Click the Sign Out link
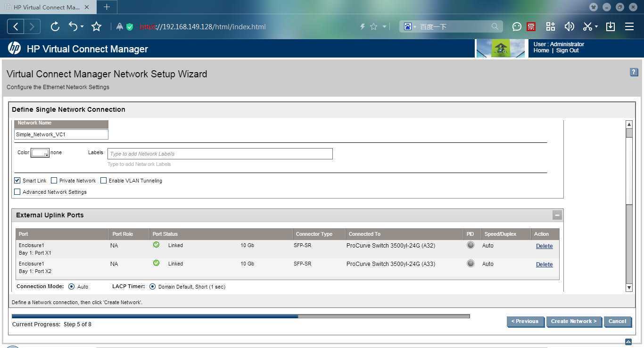 pos(567,50)
